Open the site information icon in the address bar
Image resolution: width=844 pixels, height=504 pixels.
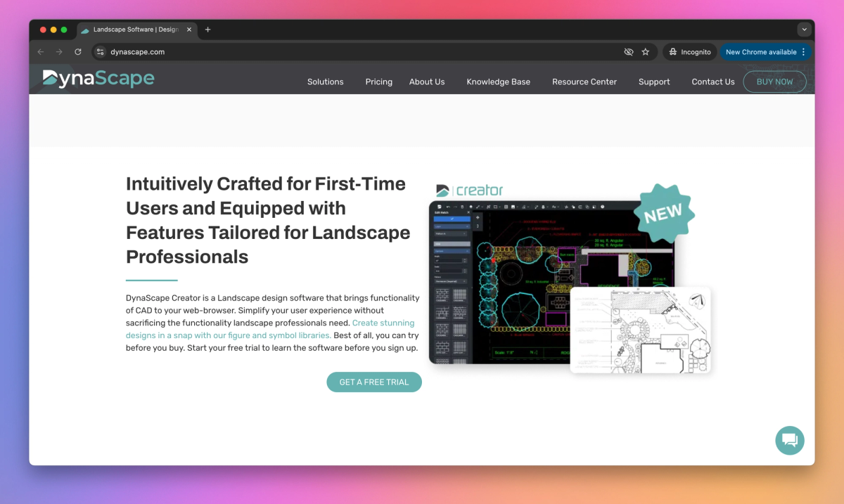(x=101, y=52)
